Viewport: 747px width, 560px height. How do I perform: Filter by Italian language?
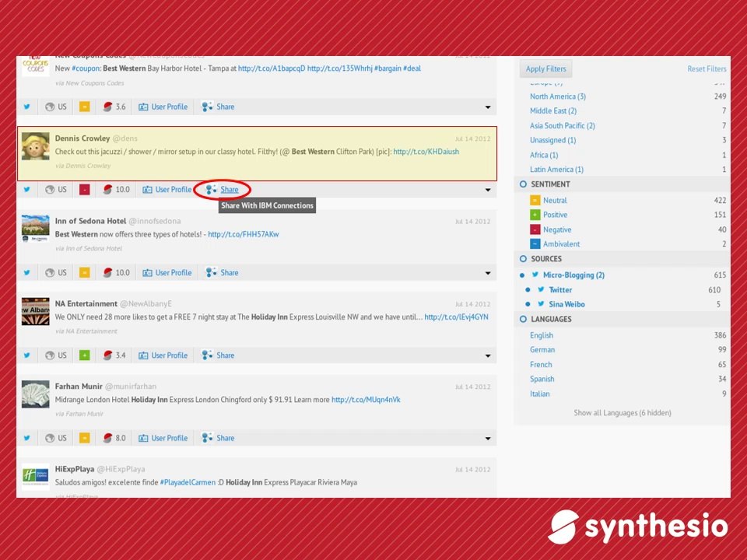(x=539, y=394)
